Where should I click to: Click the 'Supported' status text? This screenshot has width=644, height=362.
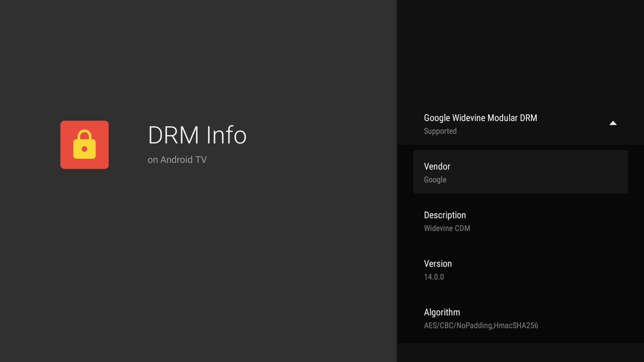[x=440, y=131]
